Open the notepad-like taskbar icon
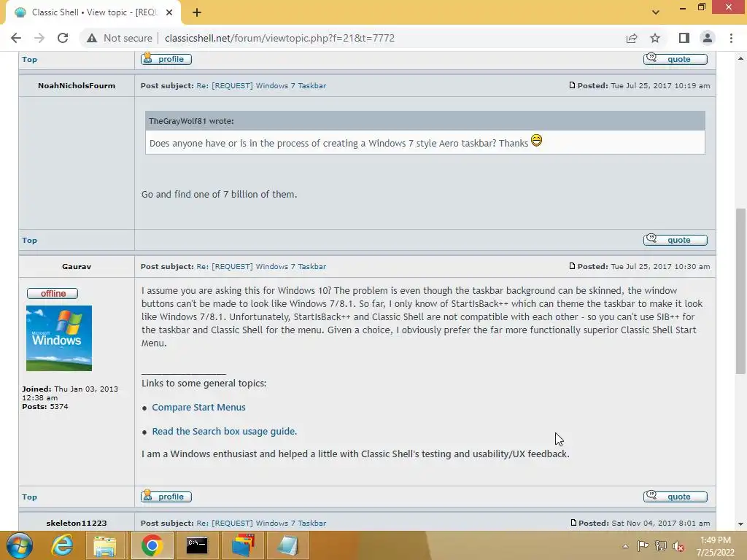The height and width of the screenshot is (560, 747). coord(287,545)
